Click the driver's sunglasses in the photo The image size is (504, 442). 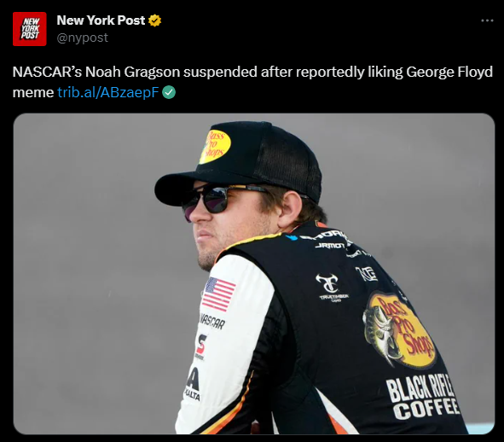pos(218,200)
